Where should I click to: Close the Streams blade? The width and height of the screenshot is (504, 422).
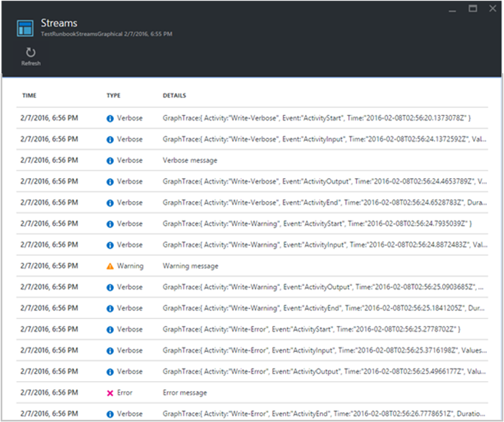pos(492,9)
